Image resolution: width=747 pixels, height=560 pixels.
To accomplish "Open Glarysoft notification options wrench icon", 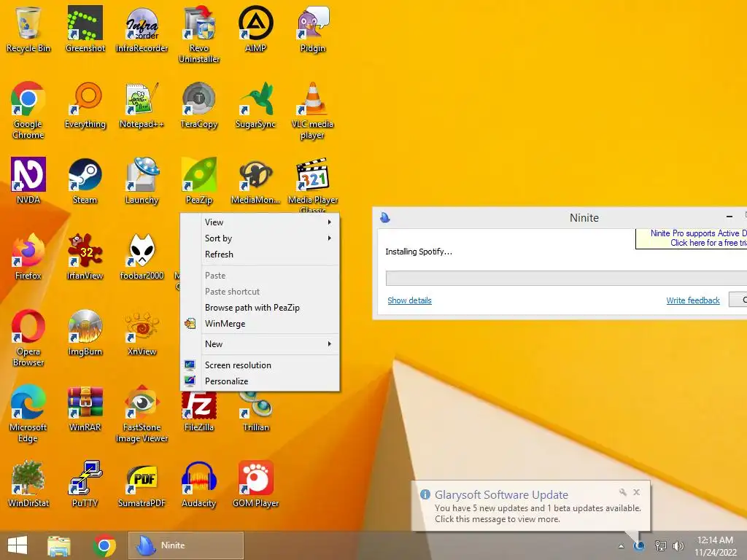I will [623, 492].
